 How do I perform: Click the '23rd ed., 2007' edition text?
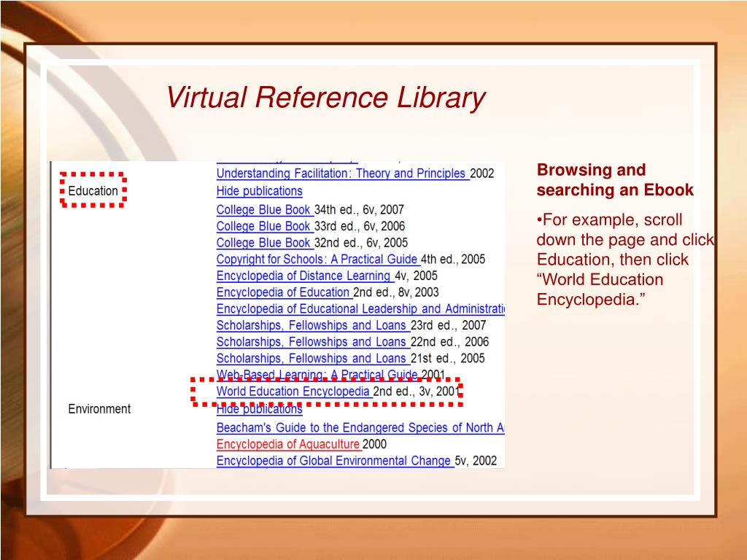pos(449,325)
